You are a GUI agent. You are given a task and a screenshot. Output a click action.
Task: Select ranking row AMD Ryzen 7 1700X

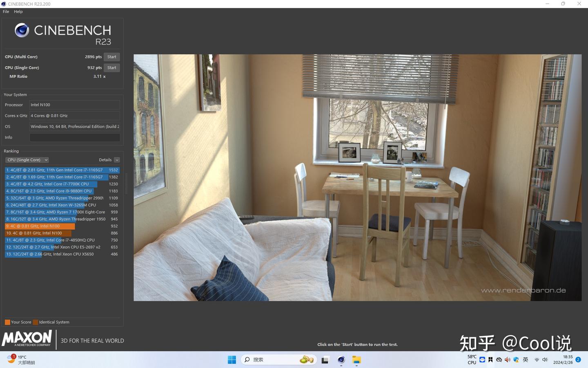pyautogui.click(x=62, y=212)
